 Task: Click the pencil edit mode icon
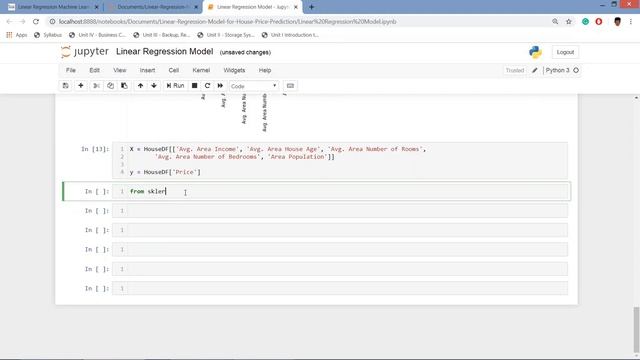coord(535,70)
